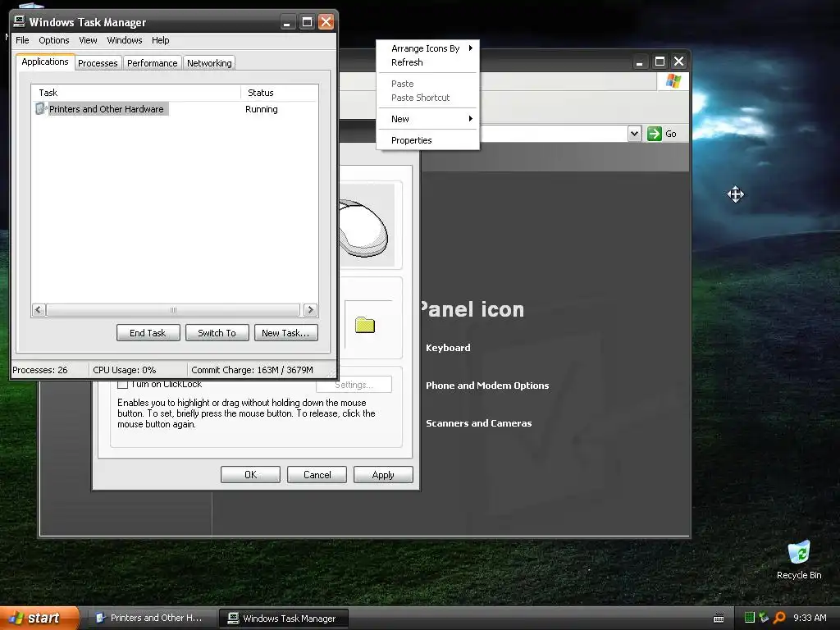Viewport: 840px width, 630px height.
Task: Open Phone and Modem Options link
Action: pos(487,386)
